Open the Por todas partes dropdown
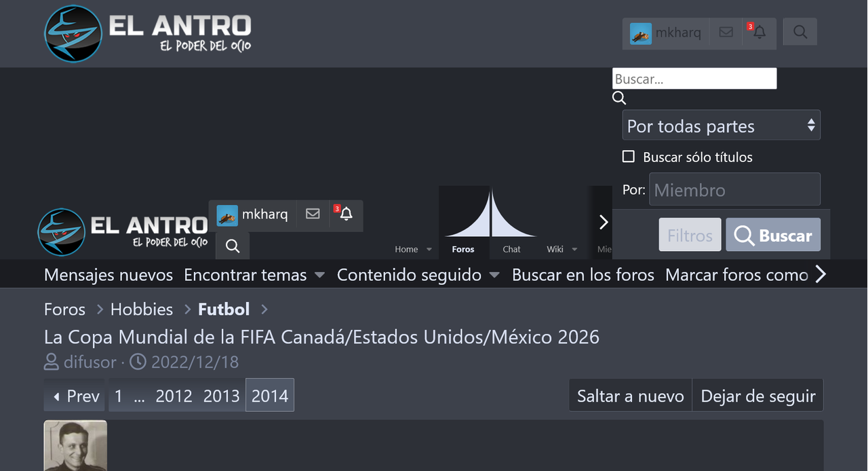 pyautogui.click(x=722, y=126)
